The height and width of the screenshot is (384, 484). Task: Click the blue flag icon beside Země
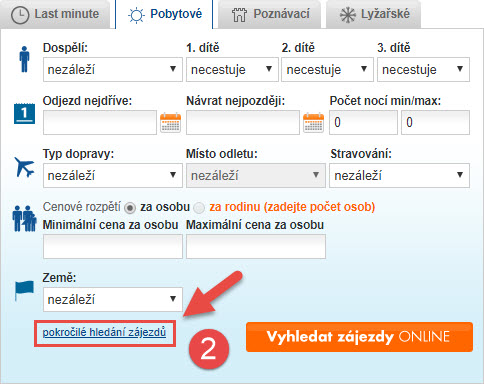click(24, 291)
